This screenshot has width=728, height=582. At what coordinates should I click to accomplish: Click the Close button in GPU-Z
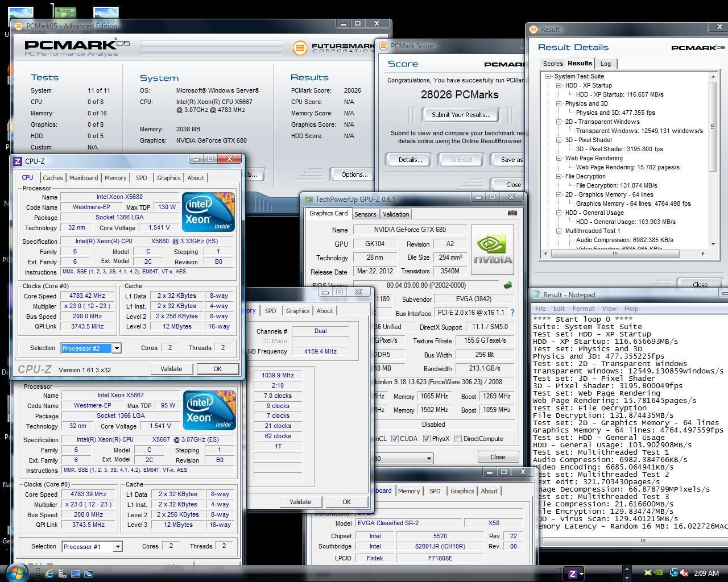click(498, 457)
